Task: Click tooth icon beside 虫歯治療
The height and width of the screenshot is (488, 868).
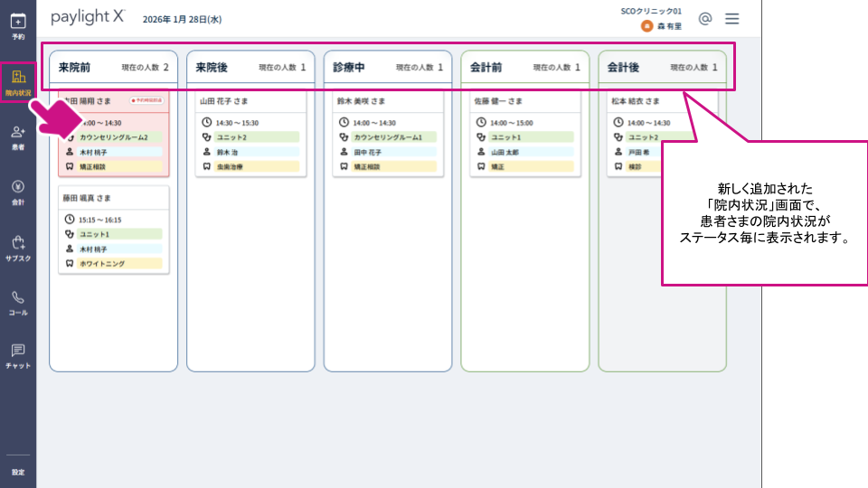Action: tap(206, 166)
